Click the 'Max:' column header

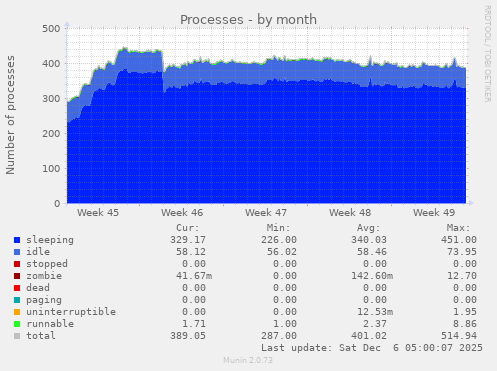(459, 228)
